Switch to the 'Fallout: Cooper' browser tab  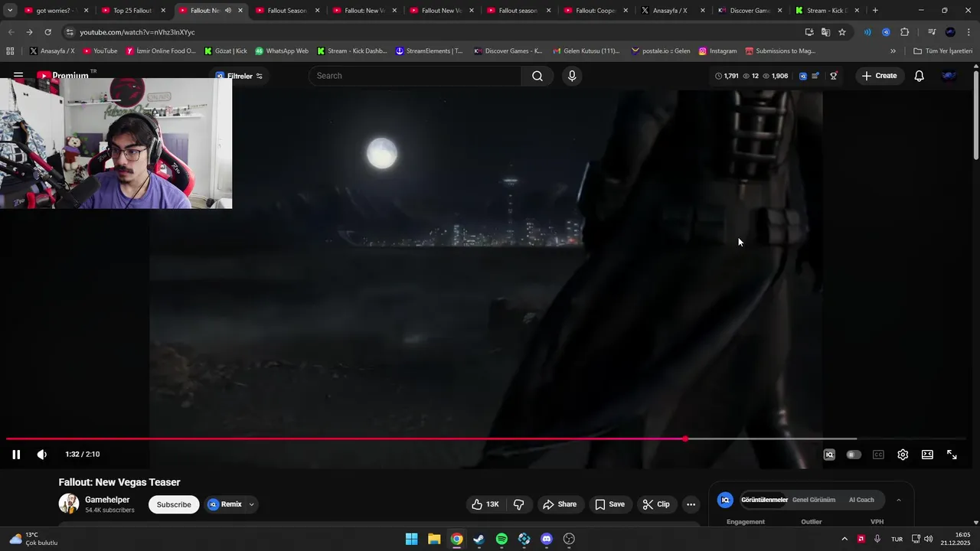pyautogui.click(x=594, y=11)
